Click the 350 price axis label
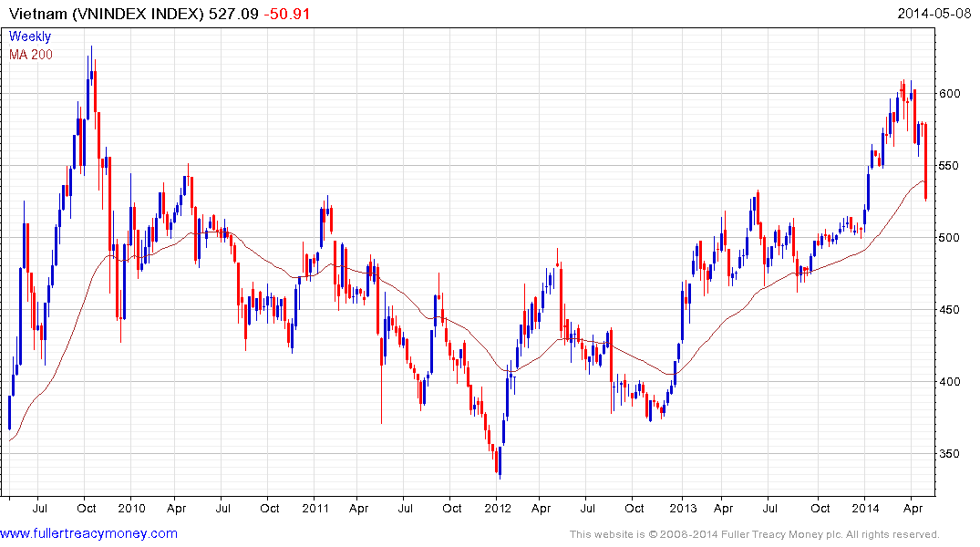The height and width of the screenshot is (547, 980). click(x=949, y=454)
